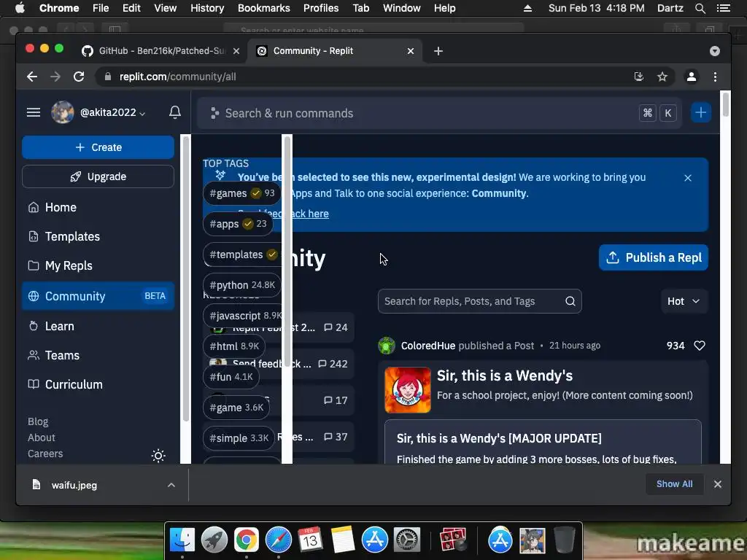The height and width of the screenshot is (560, 747).
Task: Open the Profiles menu
Action: tap(321, 8)
